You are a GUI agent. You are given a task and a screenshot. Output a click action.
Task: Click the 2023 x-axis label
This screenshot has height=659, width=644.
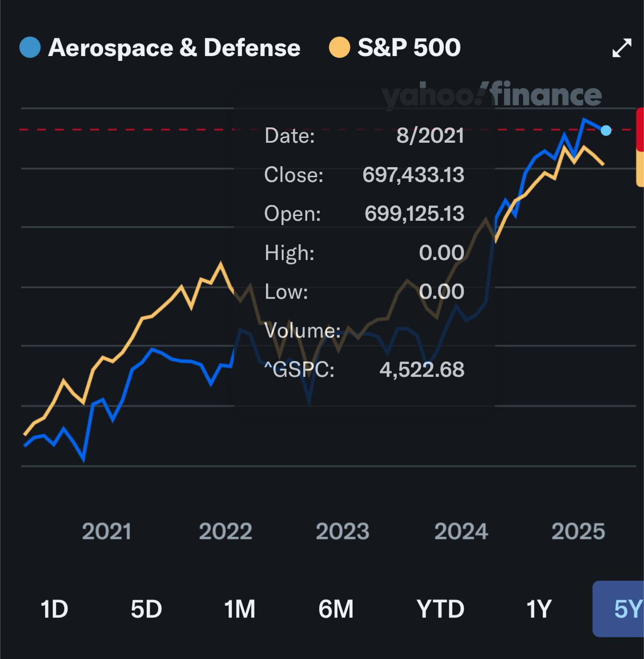pos(343,532)
